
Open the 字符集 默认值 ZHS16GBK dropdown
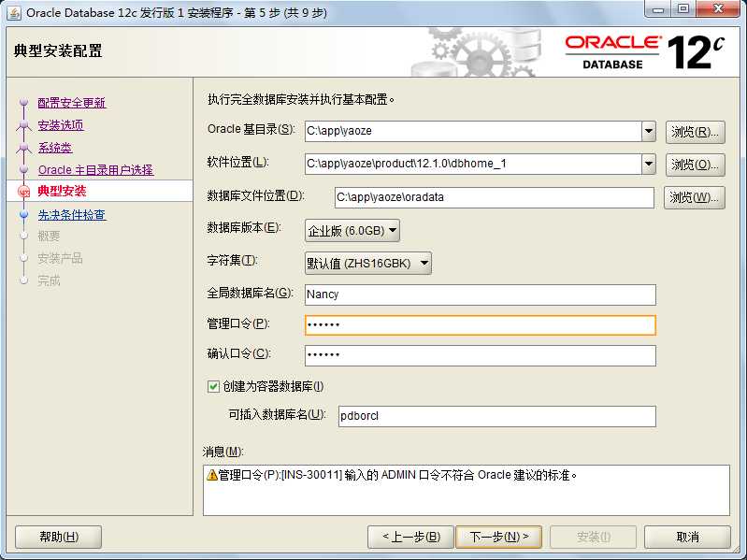[x=367, y=263]
